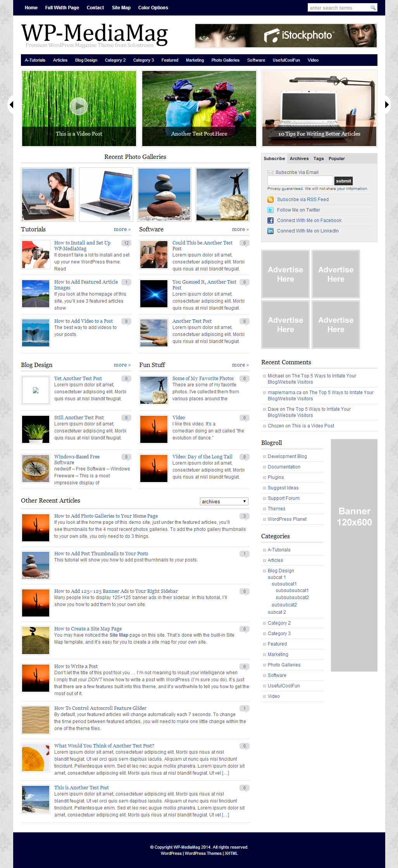Screen dimensions: 398x868
Task: Click the Banner 120x600 ad
Action: click(354, 555)
